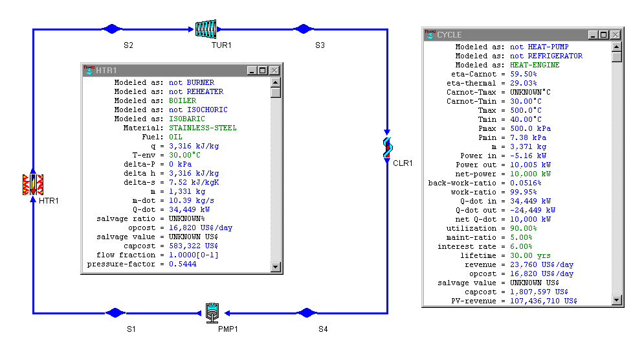
Task: Open the CYCLE window system menu icon
Action: 429,34
